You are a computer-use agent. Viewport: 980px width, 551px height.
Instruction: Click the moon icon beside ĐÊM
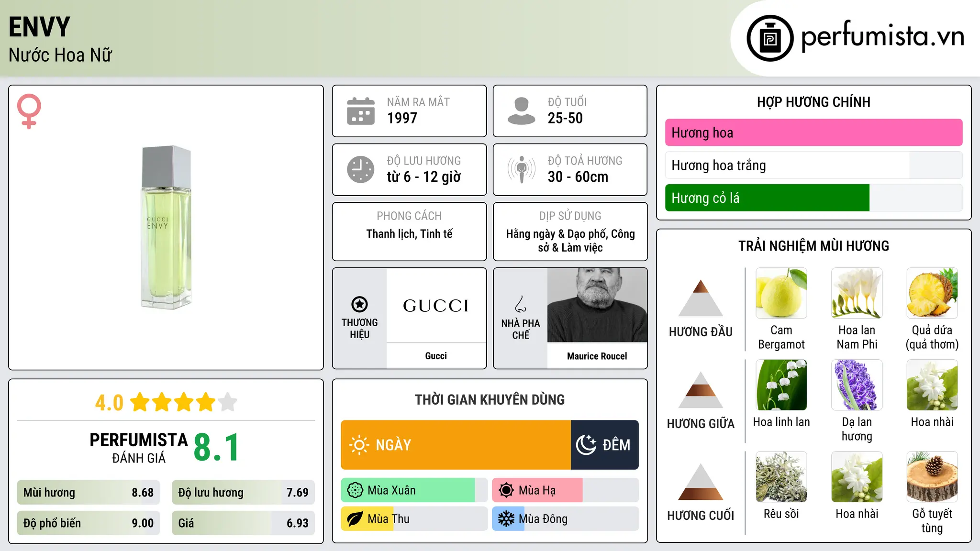(586, 445)
